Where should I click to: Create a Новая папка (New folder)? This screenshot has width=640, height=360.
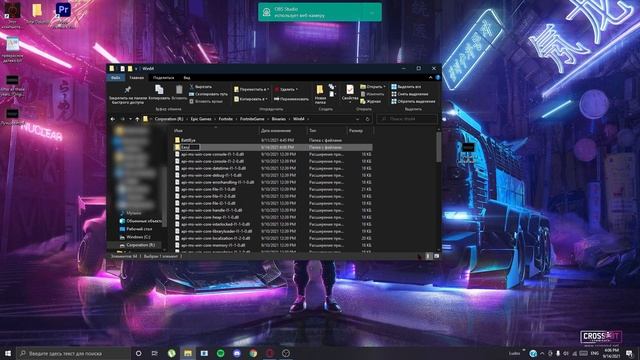(x=320, y=95)
